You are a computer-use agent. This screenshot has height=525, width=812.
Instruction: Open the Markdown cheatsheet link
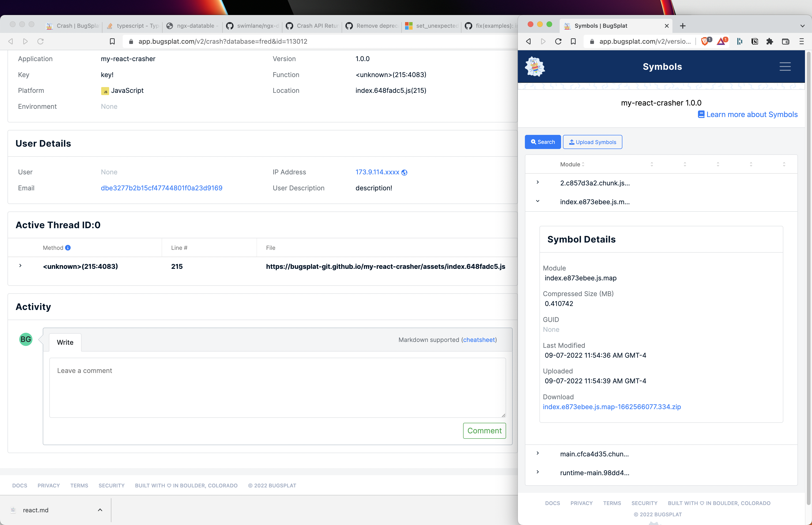tap(479, 340)
